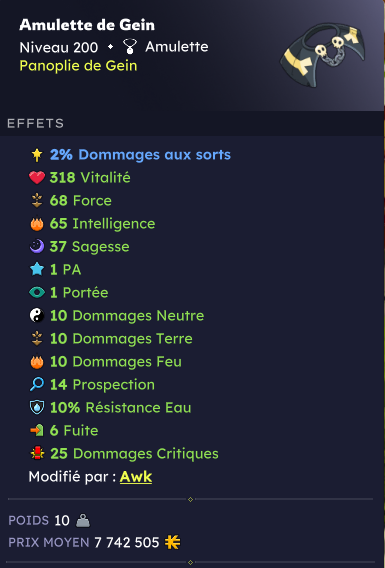
Task: Click the weight icon next to Poids
Action: point(83,521)
